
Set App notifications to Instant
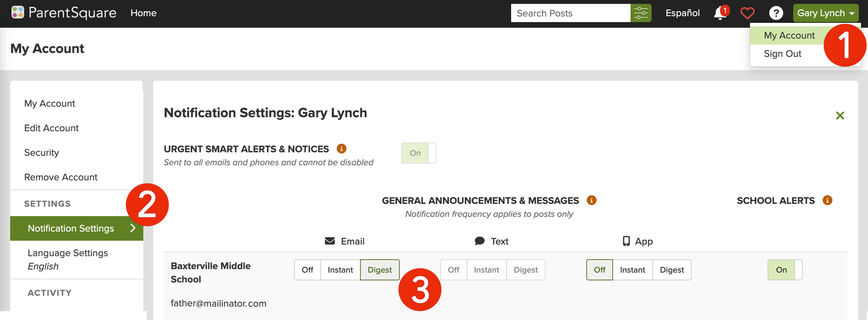point(632,270)
